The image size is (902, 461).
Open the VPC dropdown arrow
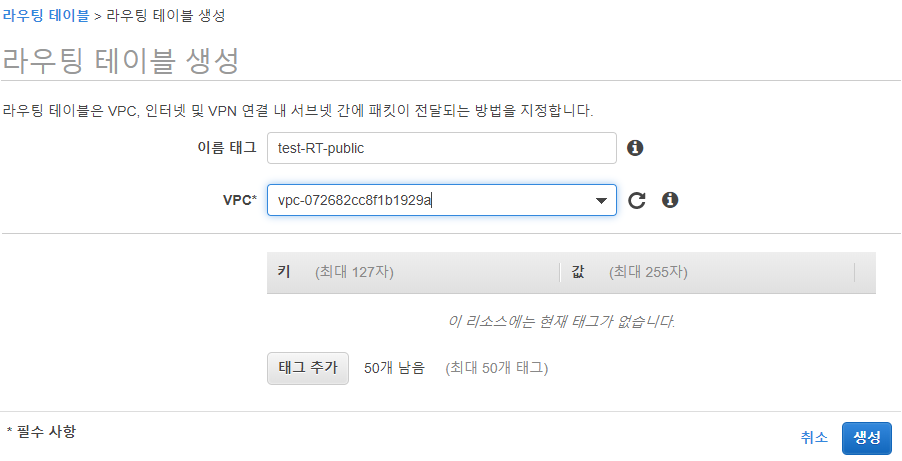pyautogui.click(x=601, y=200)
